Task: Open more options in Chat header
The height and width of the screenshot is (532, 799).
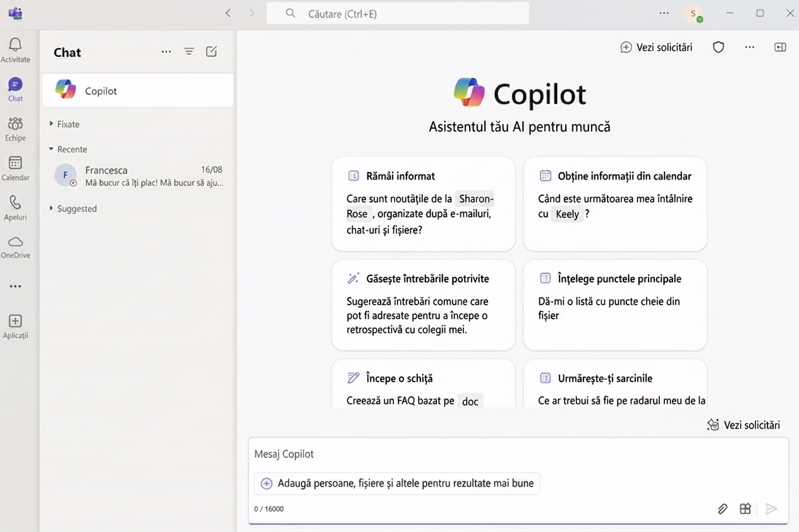Action: pyautogui.click(x=166, y=52)
